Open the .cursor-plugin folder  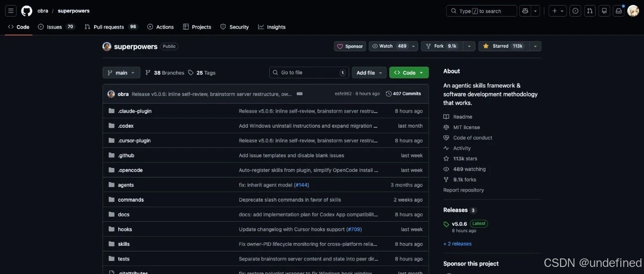[134, 141]
